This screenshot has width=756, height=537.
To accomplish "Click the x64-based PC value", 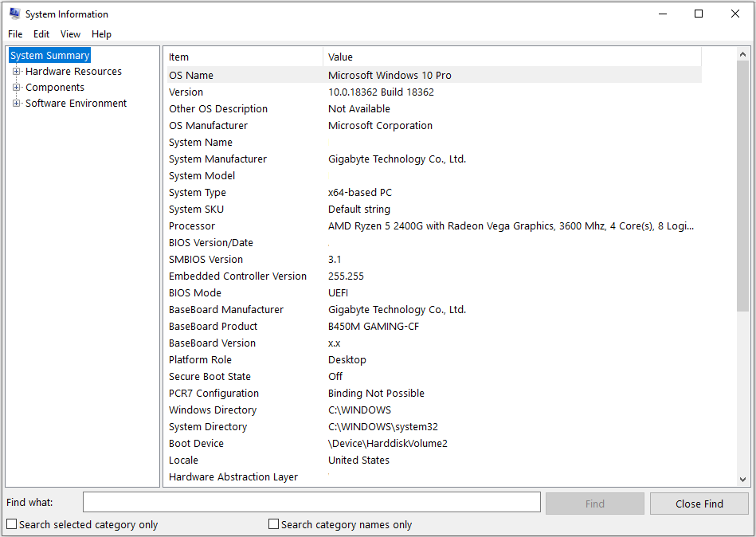I will click(360, 192).
